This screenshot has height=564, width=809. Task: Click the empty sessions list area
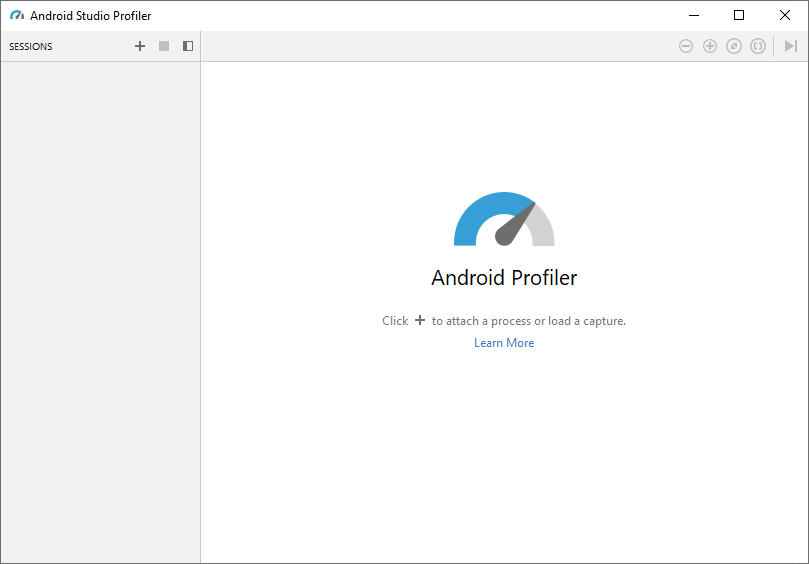click(x=100, y=300)
